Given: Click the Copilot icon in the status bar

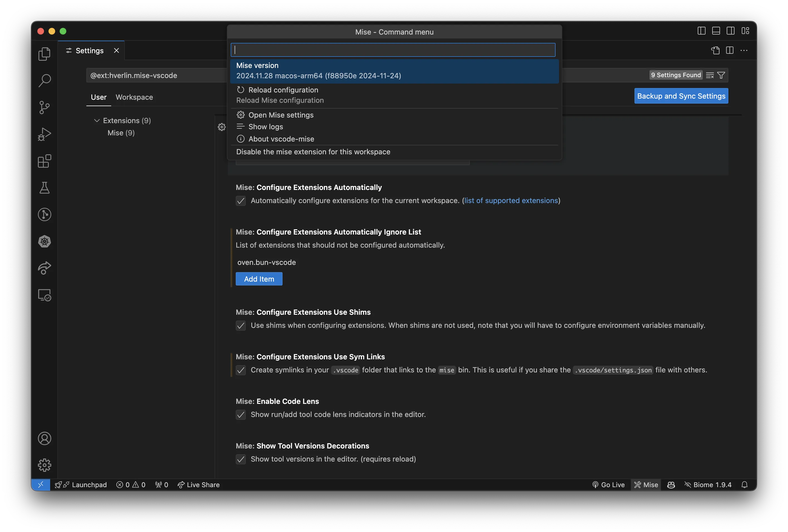Looking at the screenshot, I should 671,485.
